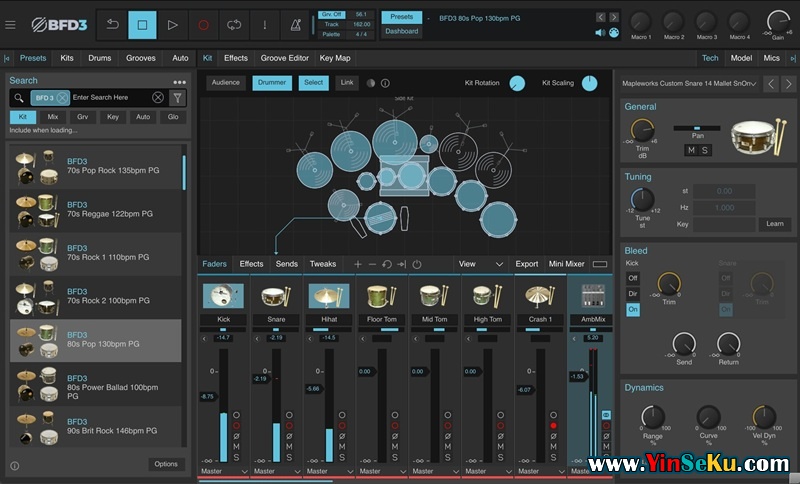The width and height of the screenshot is (800, 484).
Task: Solo the General panel snare with S
Action: point(705,150)
